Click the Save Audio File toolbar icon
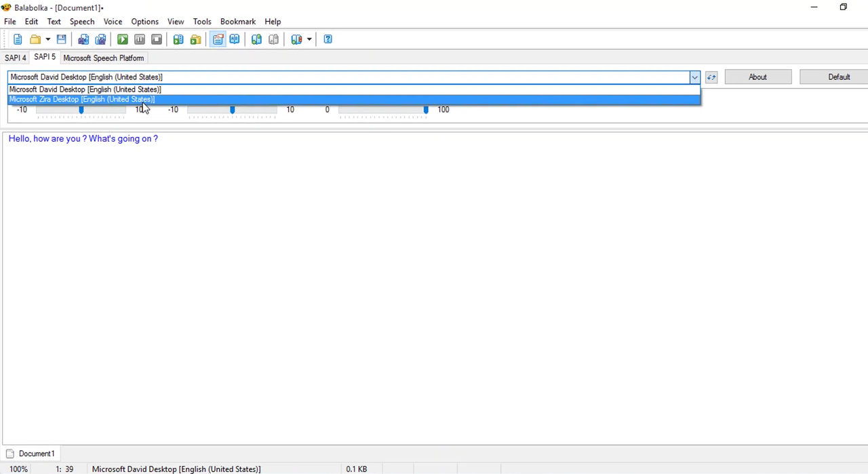 coord(83,39)
